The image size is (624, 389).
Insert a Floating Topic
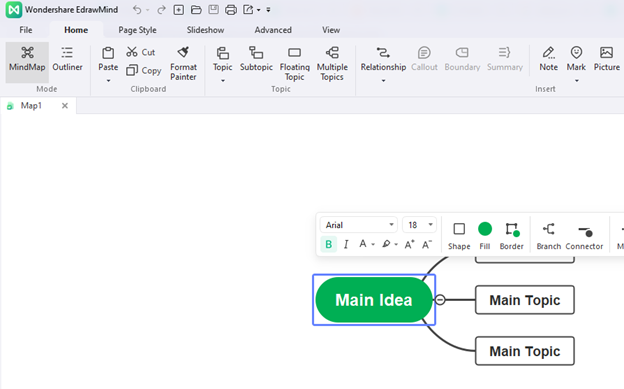[294, 63]
